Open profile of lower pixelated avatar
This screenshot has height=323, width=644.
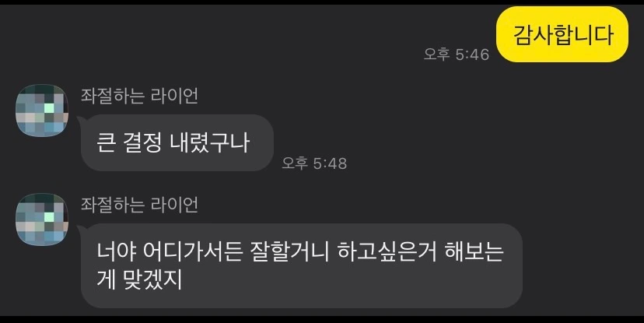42,219
